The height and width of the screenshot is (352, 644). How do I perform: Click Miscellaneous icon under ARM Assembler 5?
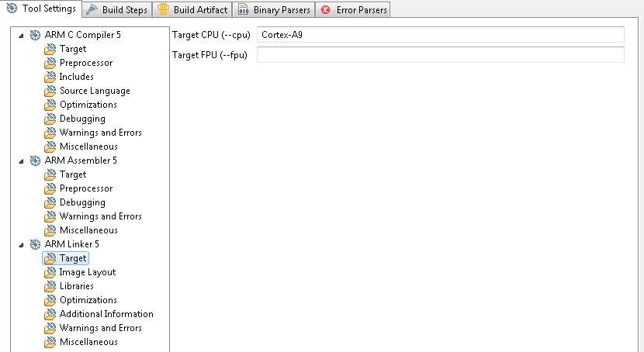(x=50, y=230)
